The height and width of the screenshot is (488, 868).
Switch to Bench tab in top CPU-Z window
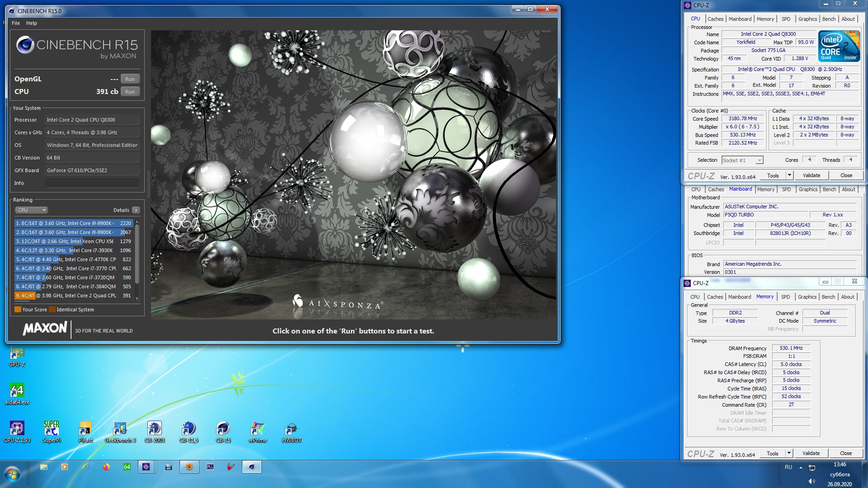(x=829, y=19)
